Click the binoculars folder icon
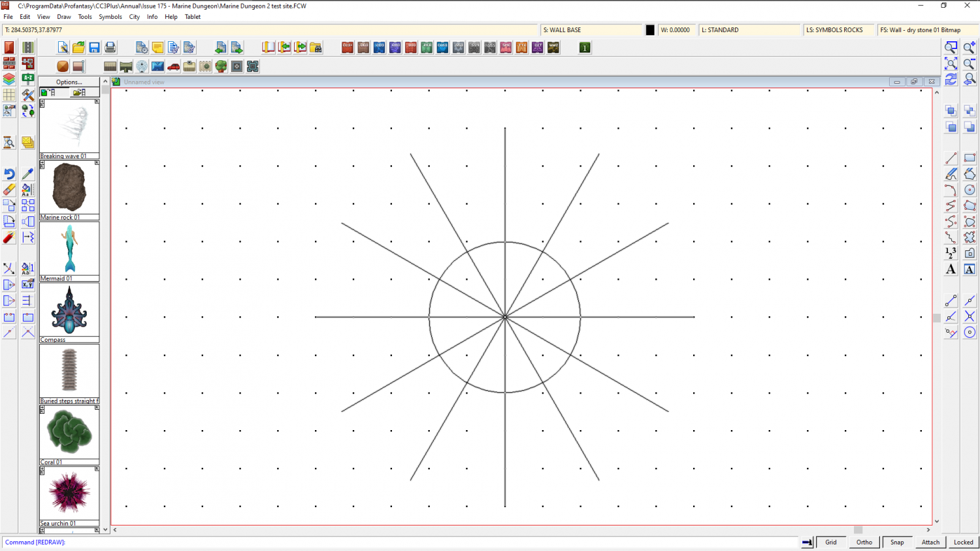Image resolution: width=980 pixels, height=551 pixels. [316, 48]
